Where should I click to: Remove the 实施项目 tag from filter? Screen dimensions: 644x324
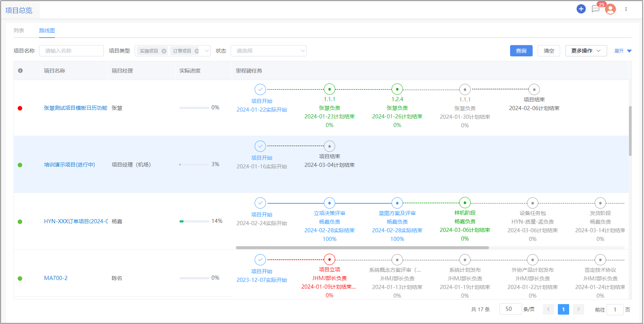click(164, 51)
